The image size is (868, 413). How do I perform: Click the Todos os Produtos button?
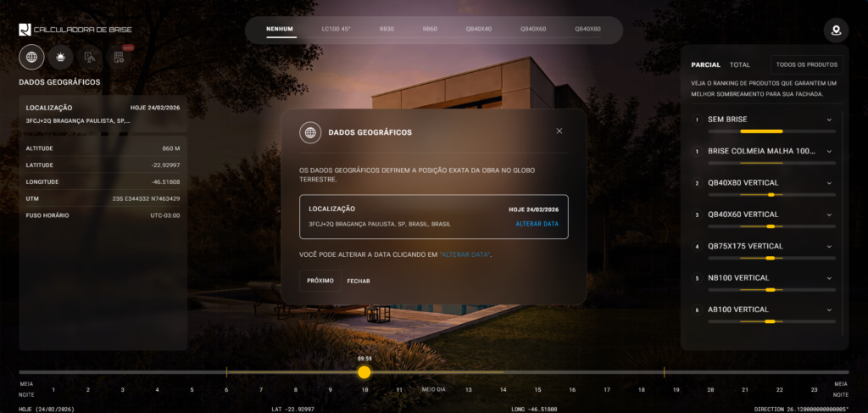807,64
